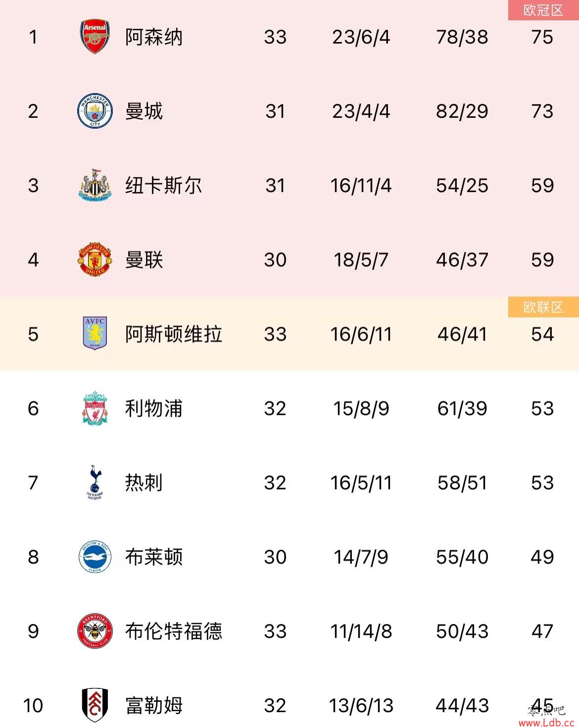
Task: Open team name 纽卡斯尔
Action: point(163,186)
